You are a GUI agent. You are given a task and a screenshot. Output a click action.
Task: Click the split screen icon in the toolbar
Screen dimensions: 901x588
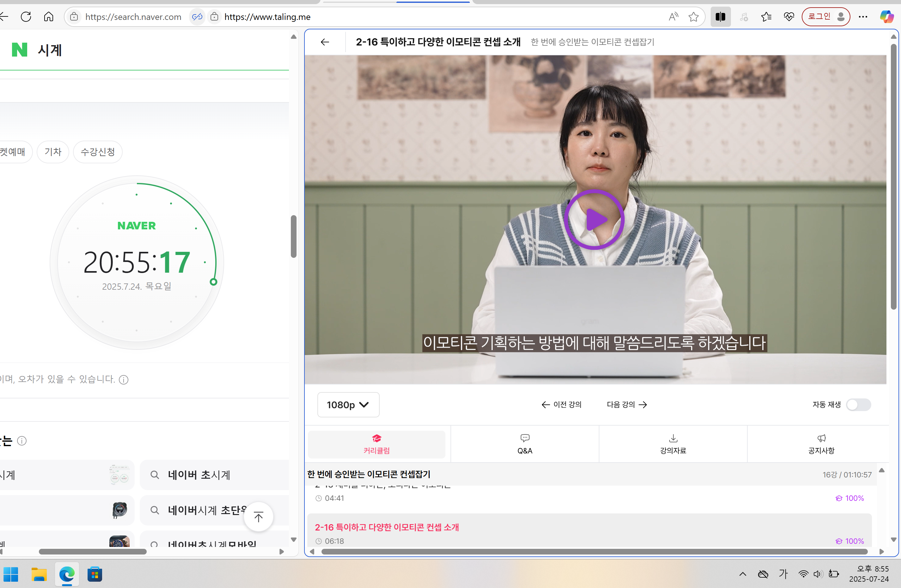[x=720, y=17]
